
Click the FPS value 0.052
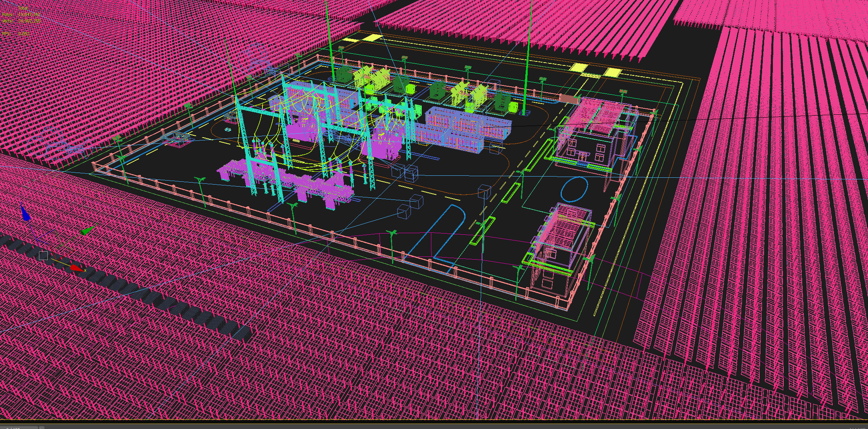tap(24, 34)
